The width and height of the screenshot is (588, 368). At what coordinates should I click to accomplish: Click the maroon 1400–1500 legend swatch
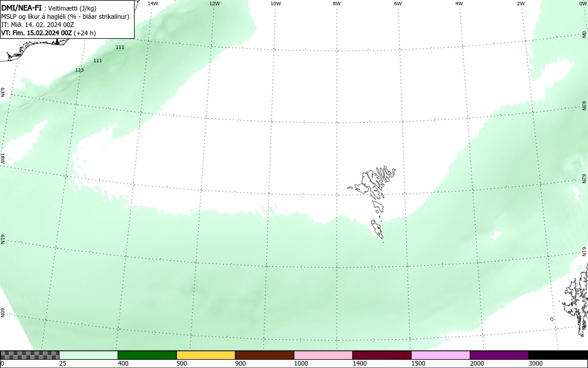(x=382, y=355)
